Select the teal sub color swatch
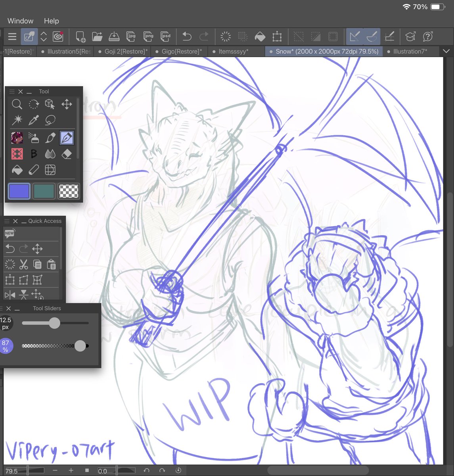The image size is (454, 476). click(44, 191)
